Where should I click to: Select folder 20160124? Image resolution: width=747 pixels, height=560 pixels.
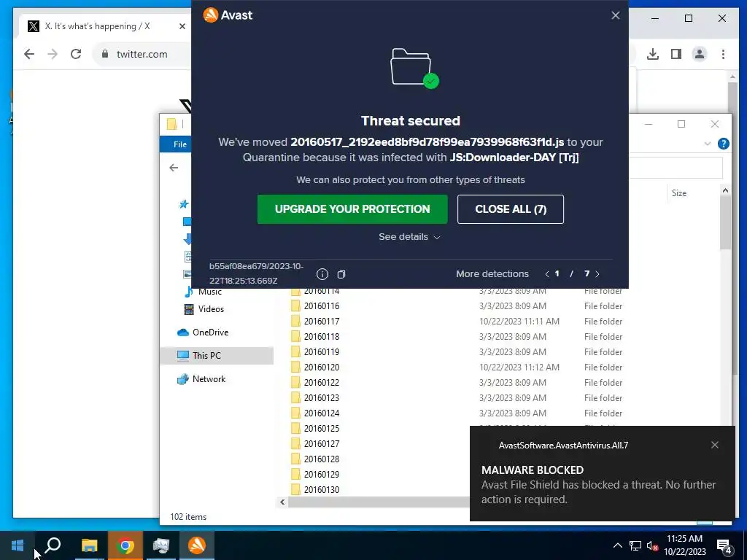point(322,413)
